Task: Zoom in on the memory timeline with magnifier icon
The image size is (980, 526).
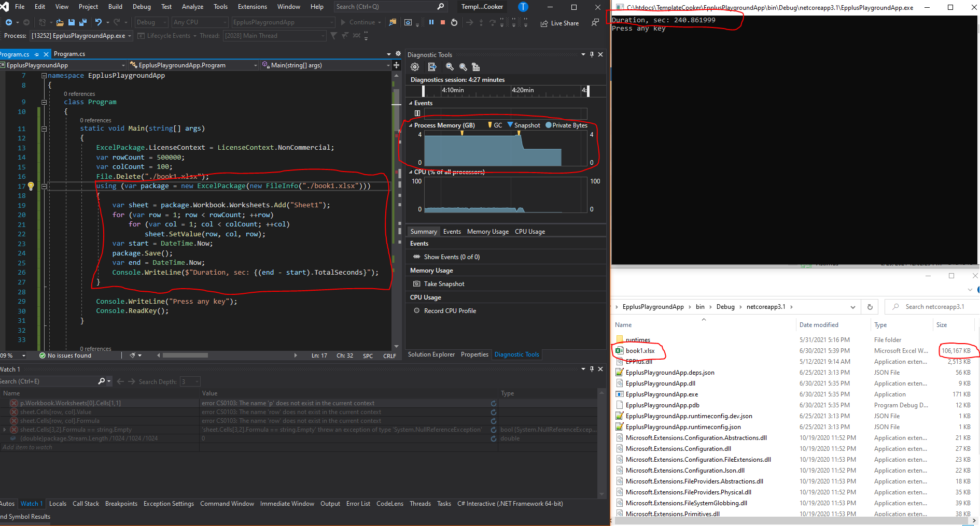Action: tap(450, 67)
